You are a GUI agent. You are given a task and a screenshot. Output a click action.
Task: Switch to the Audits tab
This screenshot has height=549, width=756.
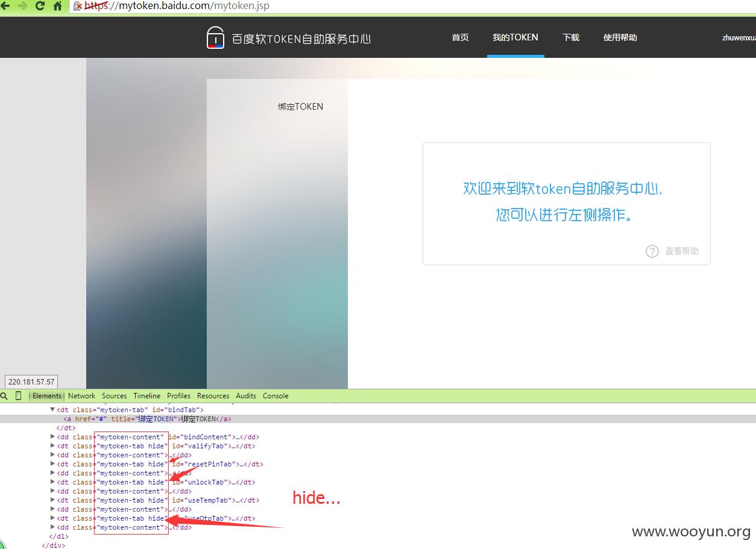[246, 396]
